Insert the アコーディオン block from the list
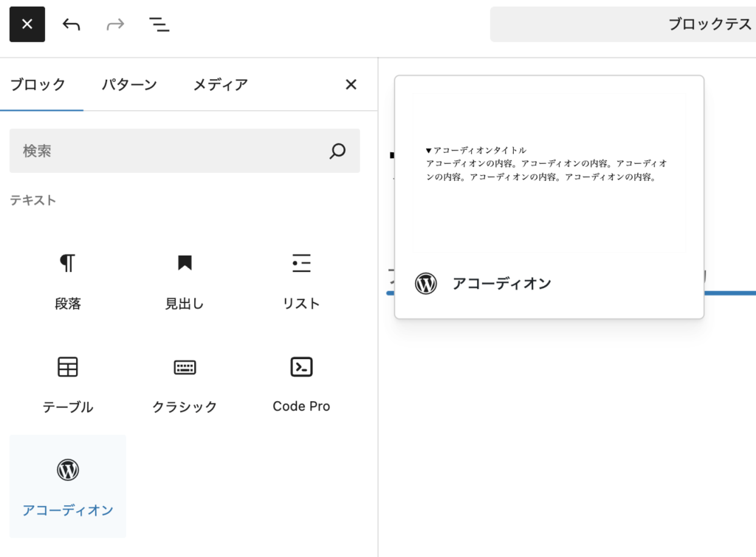756x557 pixels. (x=67, y=485)
